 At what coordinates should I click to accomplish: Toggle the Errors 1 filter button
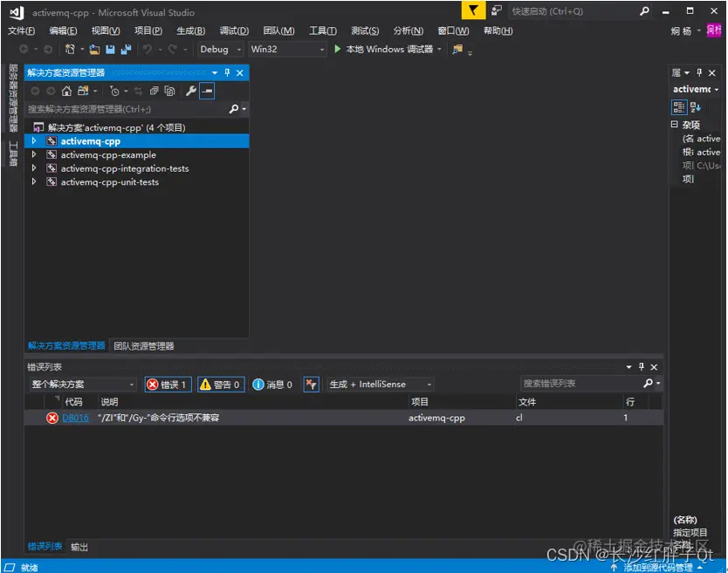168,384
